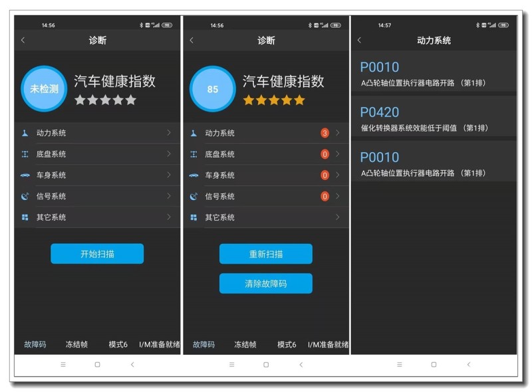
Task: Tap the 底盘系统 chassis icon on the 85-score screen
Action: click(194, 154)
